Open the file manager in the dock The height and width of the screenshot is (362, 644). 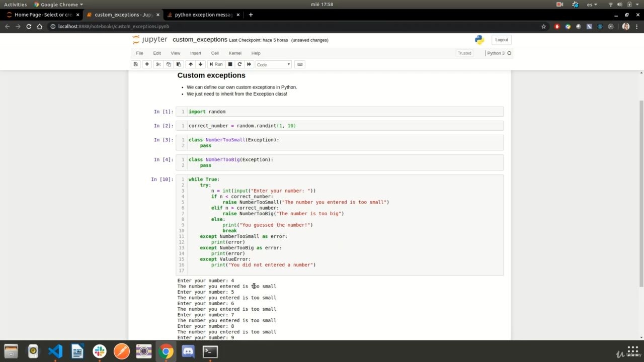pos(11,351)
